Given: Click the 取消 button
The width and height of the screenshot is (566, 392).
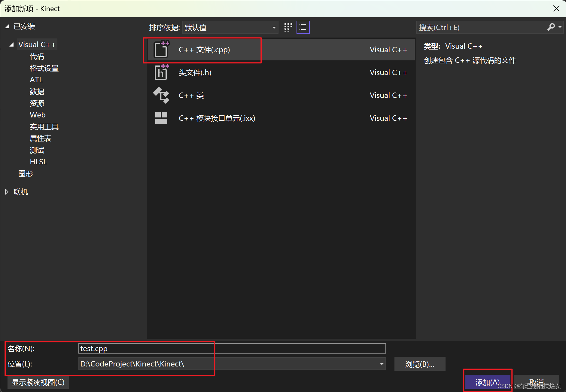Looking at the screenshot, I should click(x=537, y=382).
